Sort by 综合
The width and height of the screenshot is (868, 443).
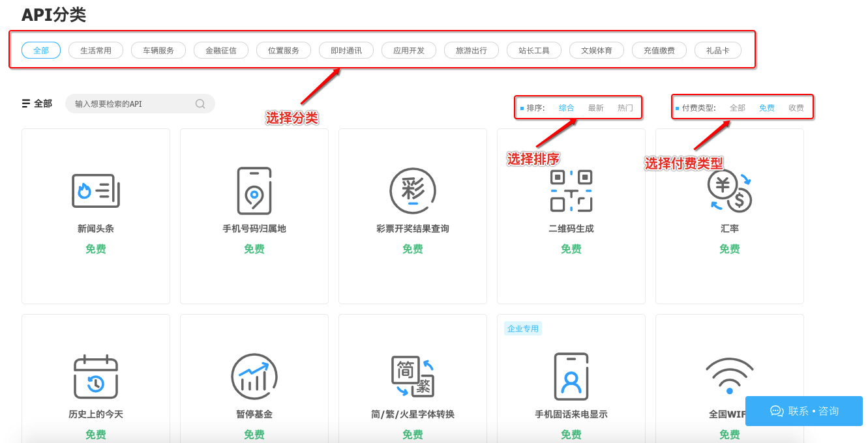pos(567,108)
